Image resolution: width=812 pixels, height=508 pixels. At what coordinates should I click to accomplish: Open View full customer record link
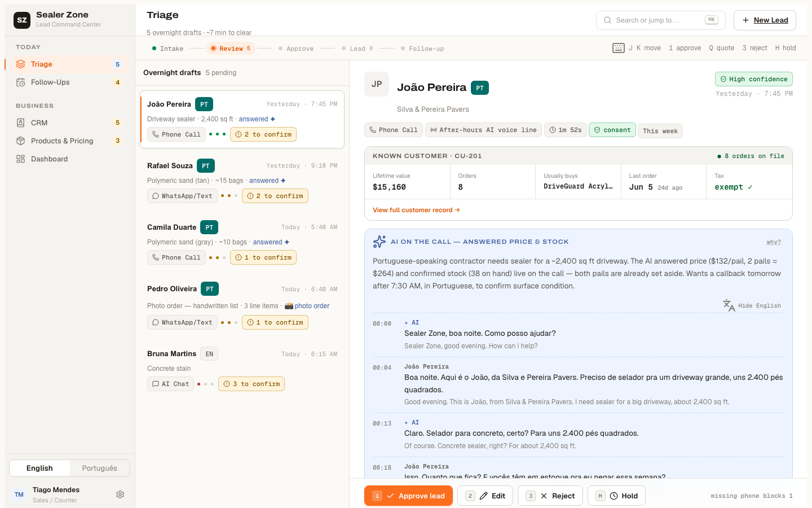point(416,210)
